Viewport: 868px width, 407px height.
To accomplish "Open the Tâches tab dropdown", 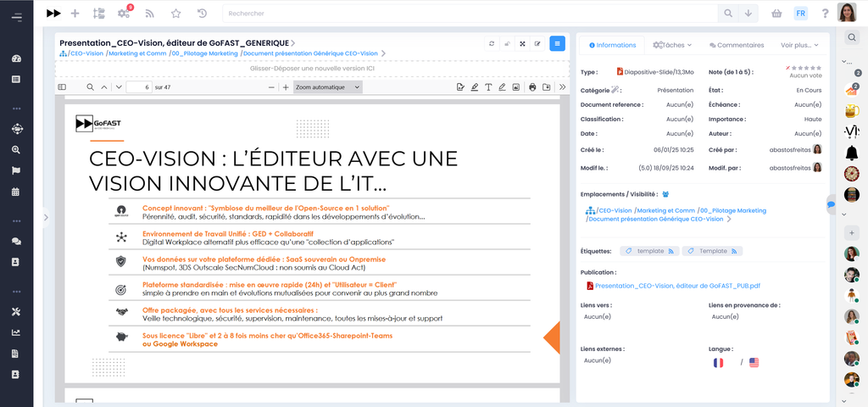I will 672,45.
